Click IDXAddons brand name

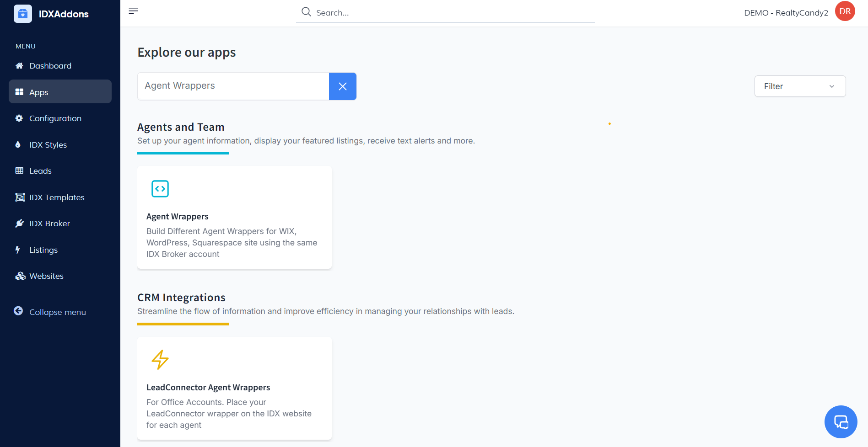(x=64, y=14)
